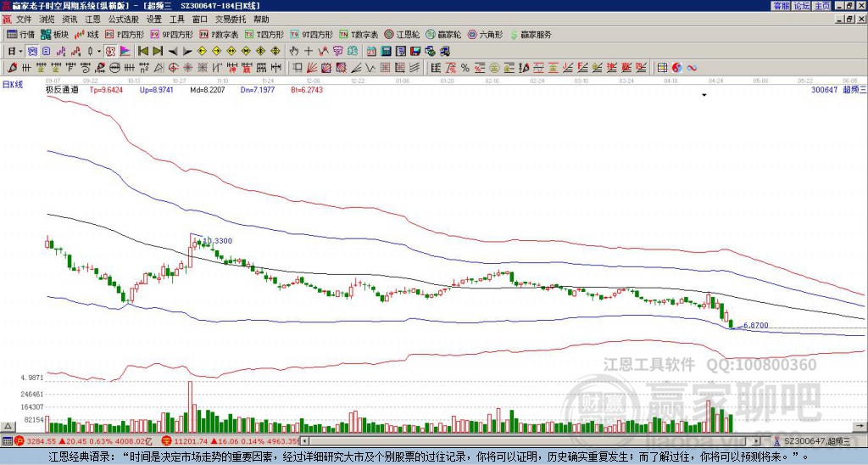Open the P四方形 tool
Image resolution: width=868 pixels, height=465 pixels.
[x=125, y=34]
